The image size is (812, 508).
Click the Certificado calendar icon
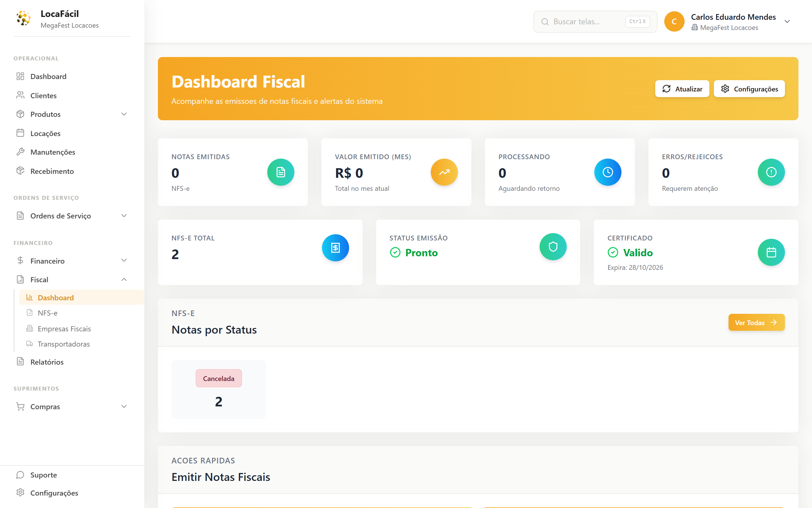(x=771, y=252)
